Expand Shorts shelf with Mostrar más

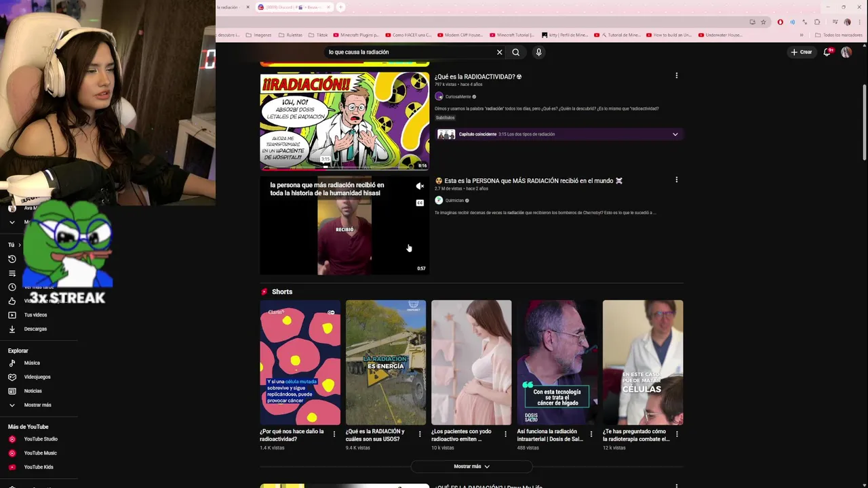pyautogui.click(x=471, y=466)
